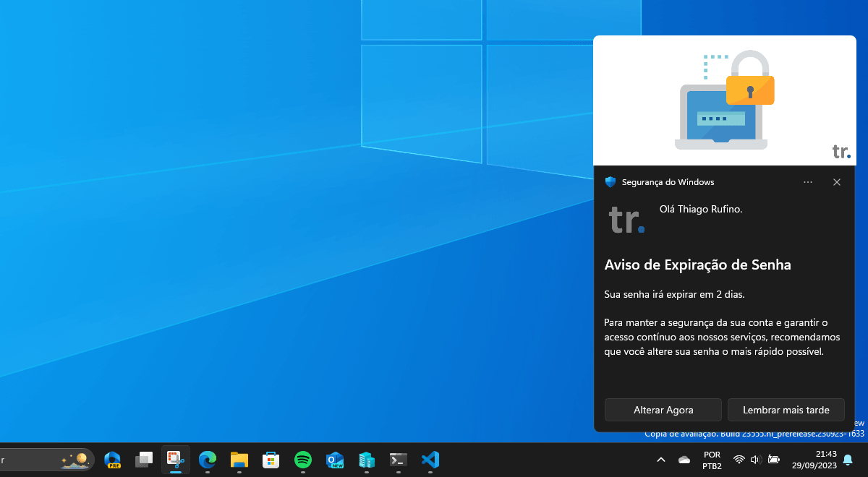This screenshot has height=477, width=868.
Task: Click the "Aviso de Expiração de Senha" heading
Action: coord(698,265)
